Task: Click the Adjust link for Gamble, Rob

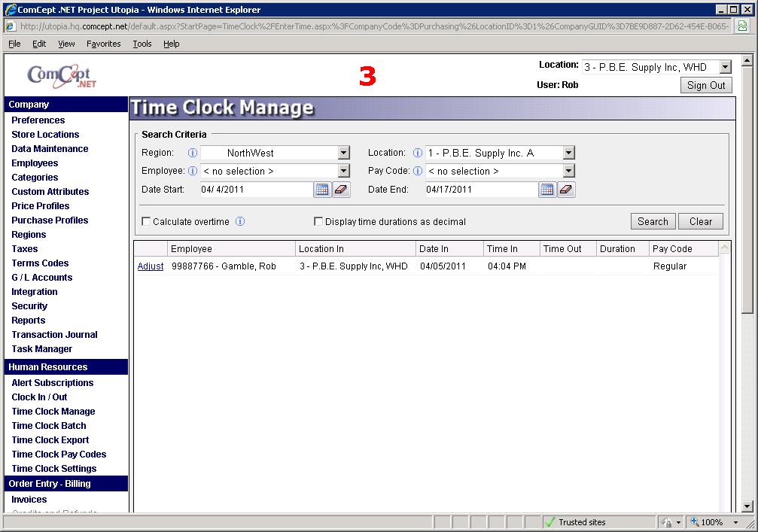Action: pos(150,266)
